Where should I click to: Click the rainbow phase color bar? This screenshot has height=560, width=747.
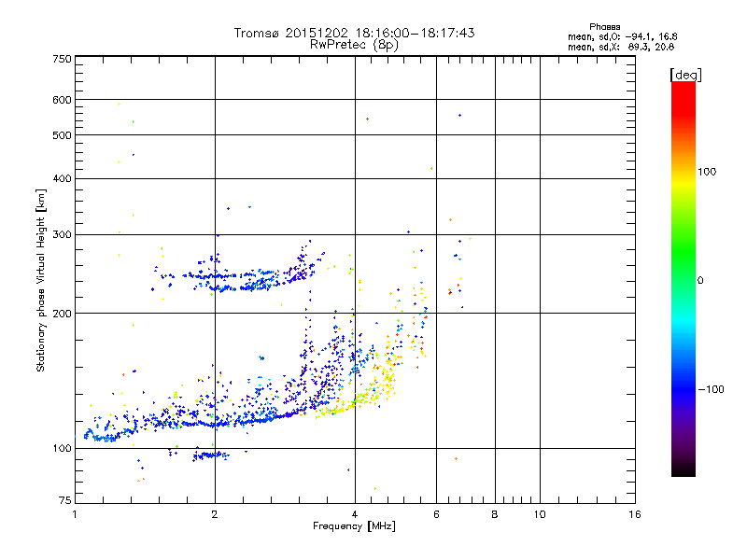click(x=684, y=279)
